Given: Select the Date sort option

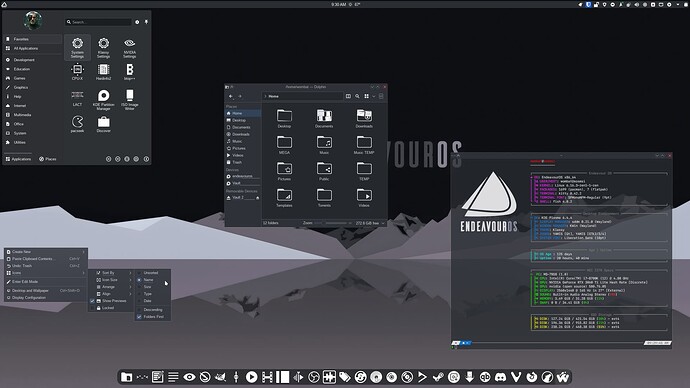Looking at the screenshot, I should point(152,301).
